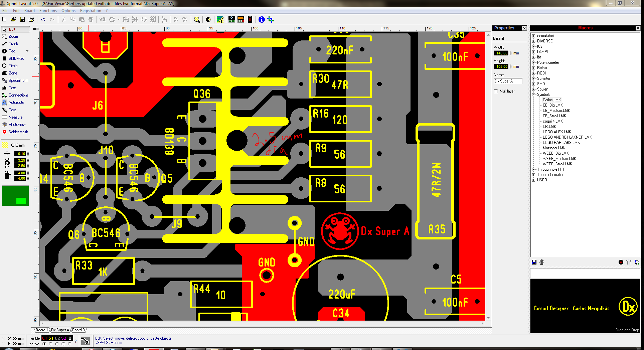Screen dimensions: 644x350
Task: Save the layout with the floppy disk icon
Action: point(22,19)
